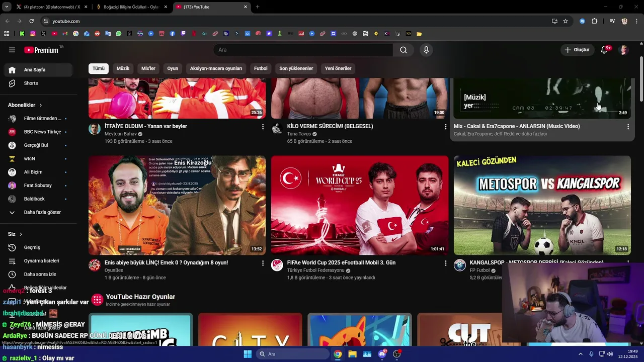The image size is (644, 362).
Task: Open the METOSPOR VS KANGALSPOR thumbnail
Action: click(542, 205)
